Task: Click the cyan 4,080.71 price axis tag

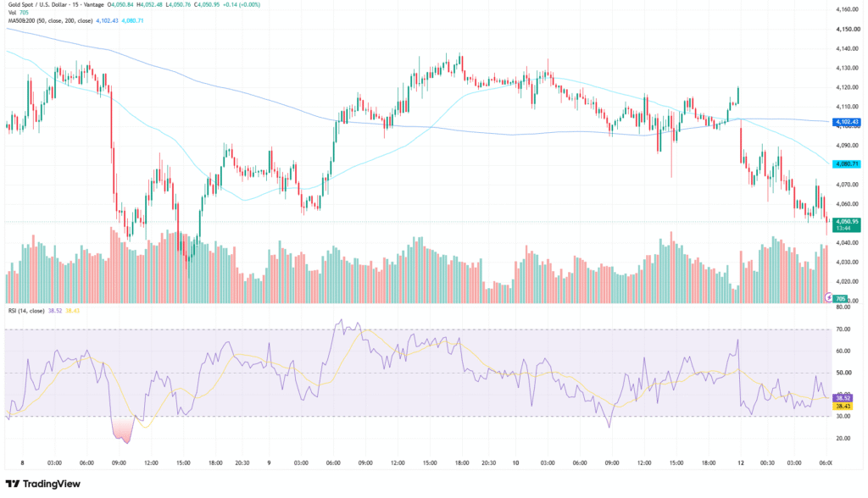Action: 847,163
